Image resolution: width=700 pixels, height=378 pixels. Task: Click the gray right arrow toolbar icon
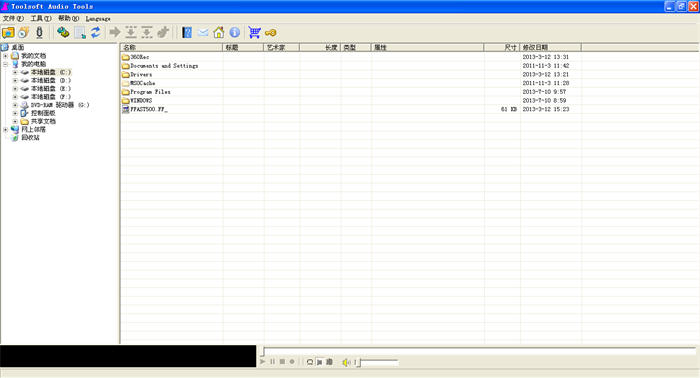point(115,32)
